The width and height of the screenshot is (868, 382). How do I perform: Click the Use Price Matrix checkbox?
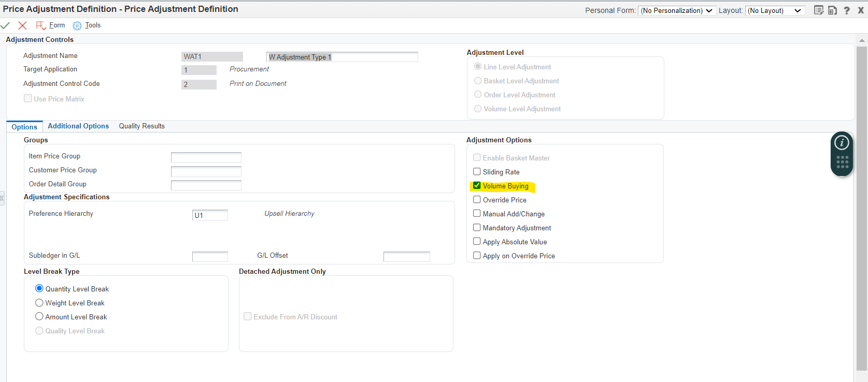click(28, 98)
